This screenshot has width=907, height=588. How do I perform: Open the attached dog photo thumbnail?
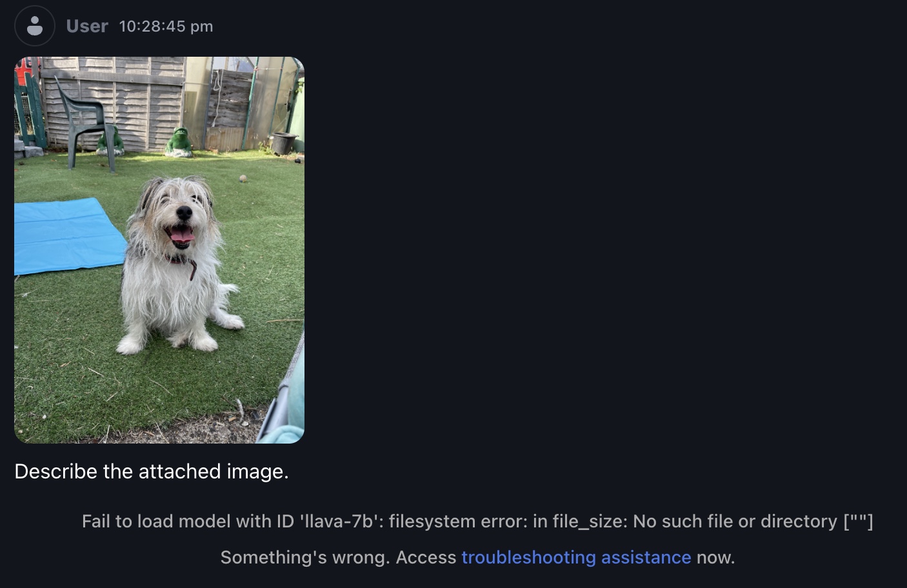[159, 250]
